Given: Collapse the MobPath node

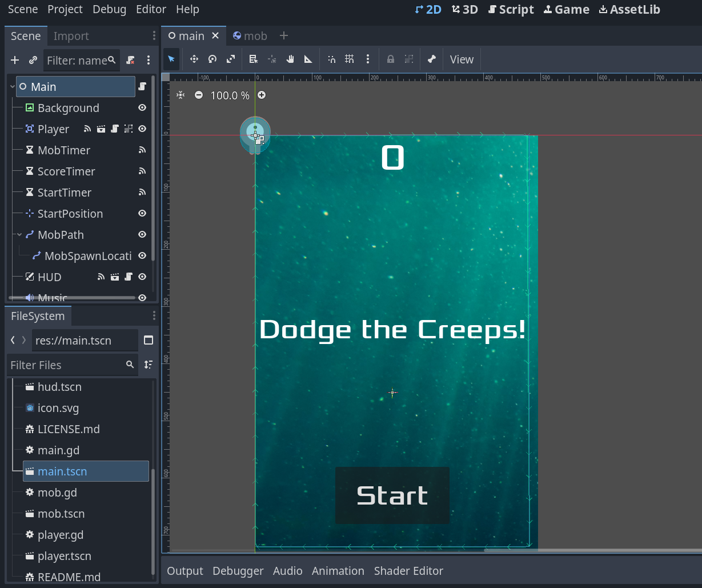Looking at the screenshot, I should click(x=19, y=235).
